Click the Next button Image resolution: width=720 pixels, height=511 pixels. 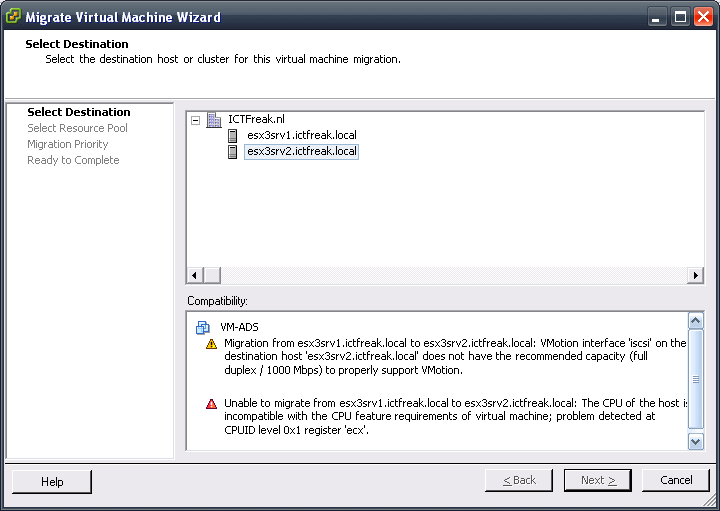tap(597, 481)
